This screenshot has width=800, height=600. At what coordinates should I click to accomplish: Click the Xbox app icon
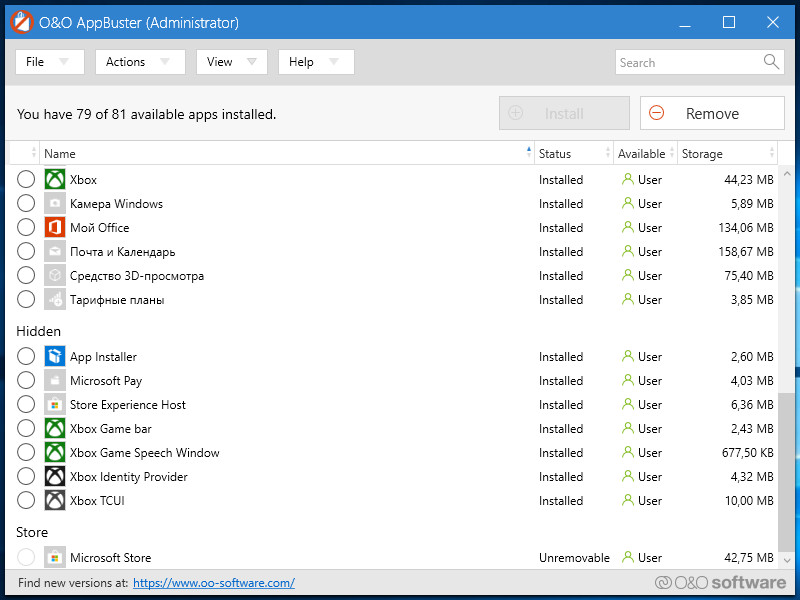tap(55, 180)
